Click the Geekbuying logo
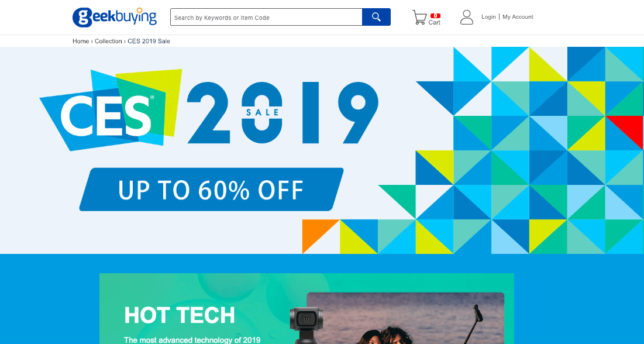The image size is (644, 344). (x=115, y=18)
